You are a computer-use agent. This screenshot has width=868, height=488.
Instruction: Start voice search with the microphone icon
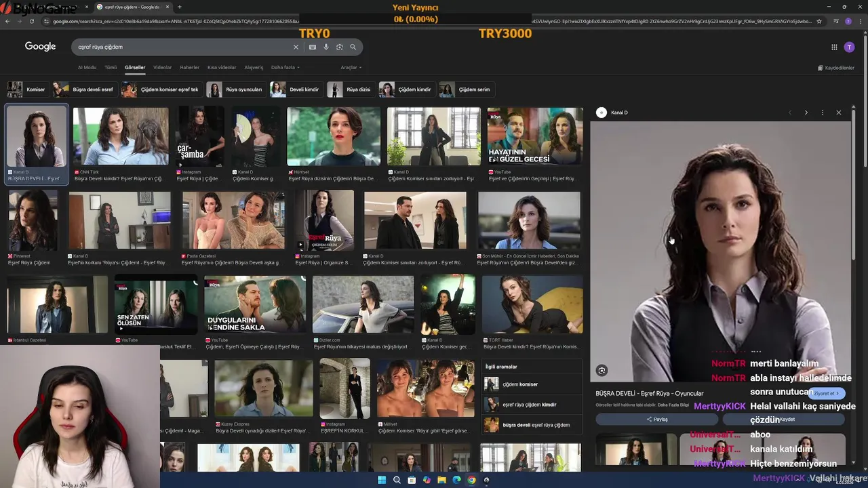[x=326, y=47]
